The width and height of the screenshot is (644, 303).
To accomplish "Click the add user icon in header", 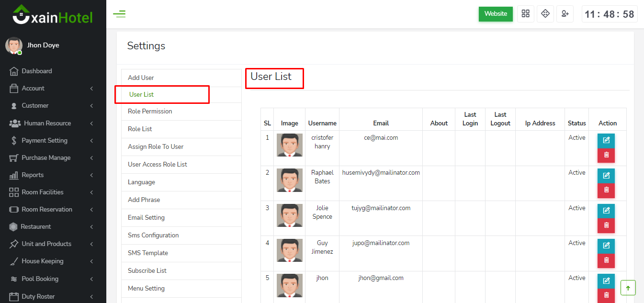I will point(565,14).
